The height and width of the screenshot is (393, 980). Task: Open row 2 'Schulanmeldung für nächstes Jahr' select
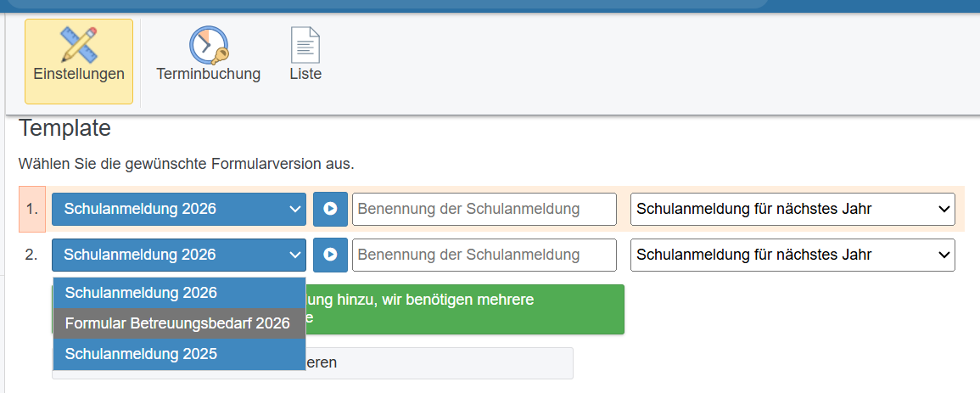coord(792,255)
